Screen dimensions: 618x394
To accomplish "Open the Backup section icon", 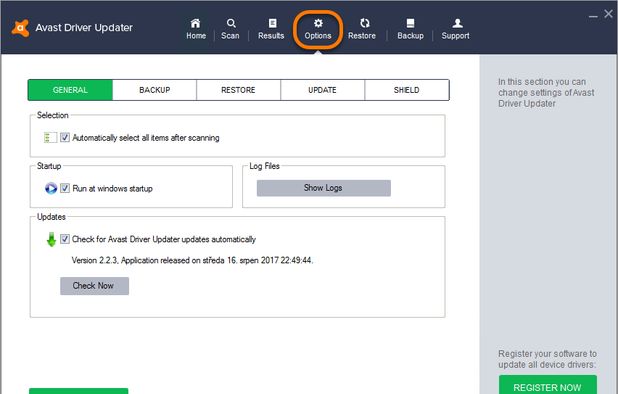I will coord(410,23).
